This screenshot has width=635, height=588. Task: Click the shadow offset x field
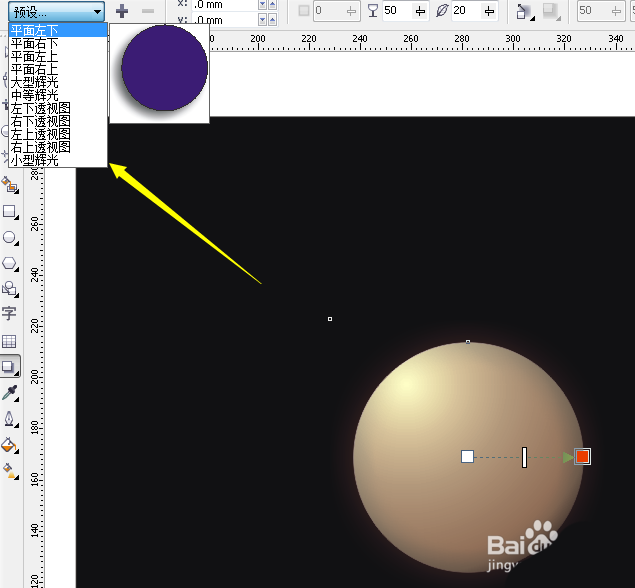pyautogui.click(x=225, y=5)
